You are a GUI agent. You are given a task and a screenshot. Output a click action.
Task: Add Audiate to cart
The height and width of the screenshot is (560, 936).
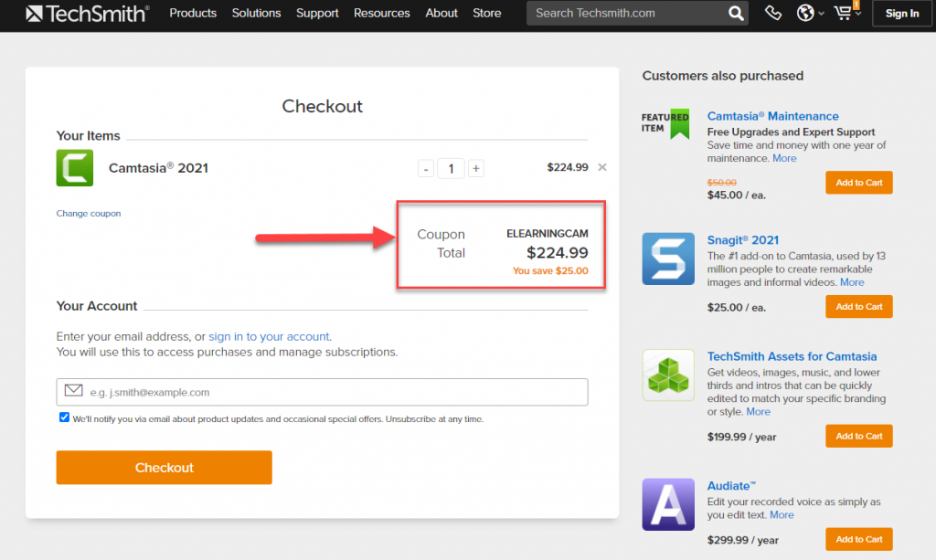859,539
